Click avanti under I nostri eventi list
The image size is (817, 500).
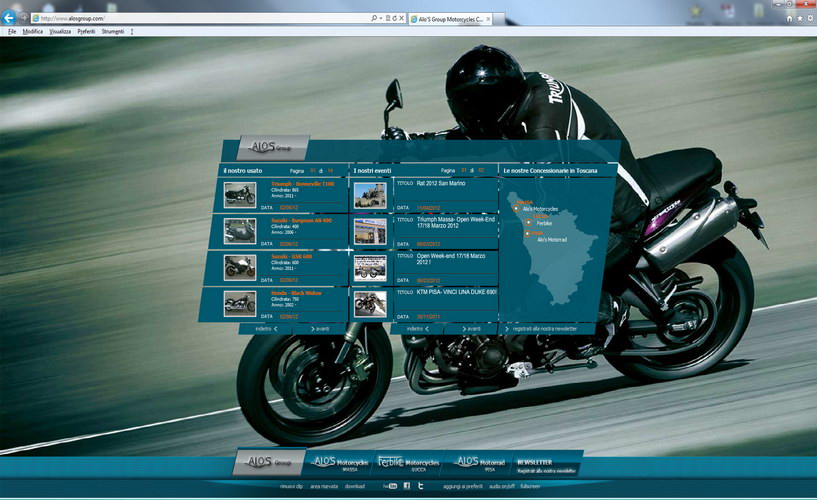[471, 329]
